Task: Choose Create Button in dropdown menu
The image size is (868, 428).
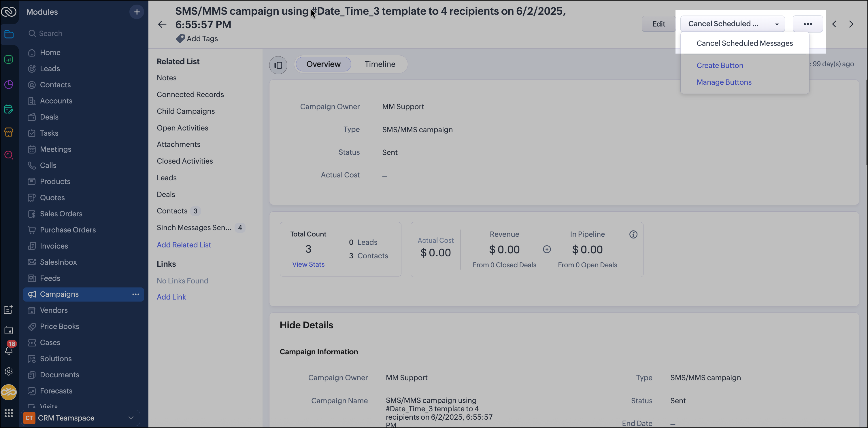Action: pyautogui.click(x=720, y=66)
